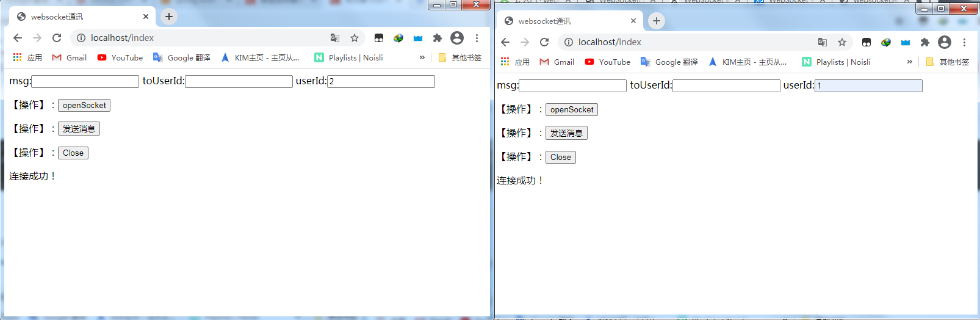This screenshot has width=980, height=320.
Task: Open YouTube bookmark in right window
Action: [x=608, y=62]
